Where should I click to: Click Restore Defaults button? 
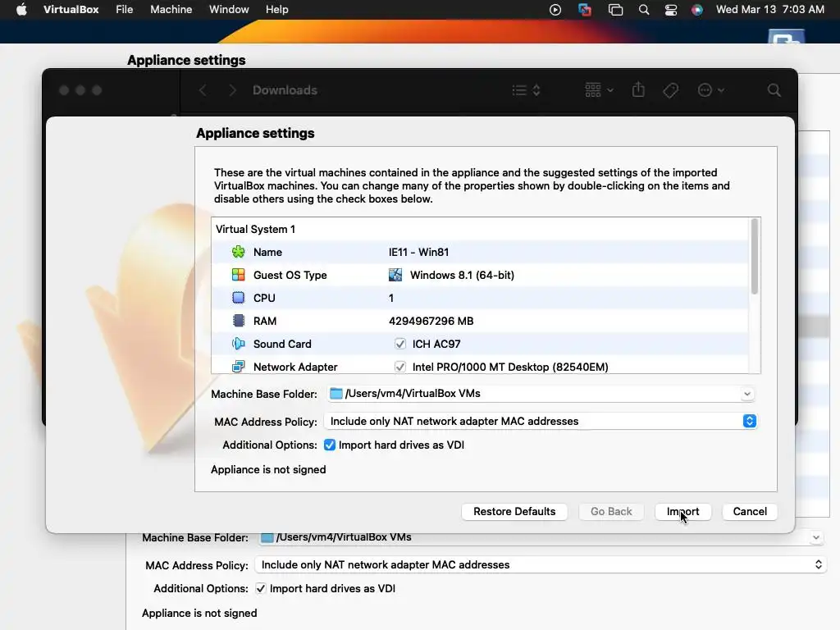pos(514,512)
